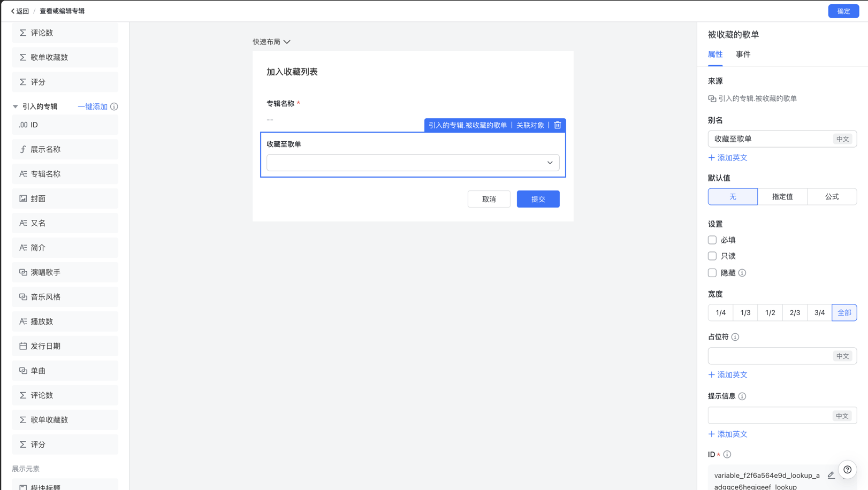Set field width to 1/2
The height and width of the screenshot is (490, 868).
tap(770, 313)
